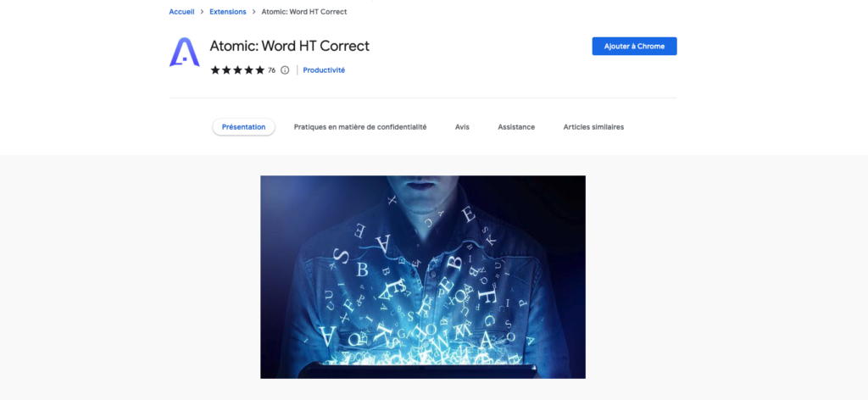
Task: Show the Articles similaires tab
Action: [593, 126]
